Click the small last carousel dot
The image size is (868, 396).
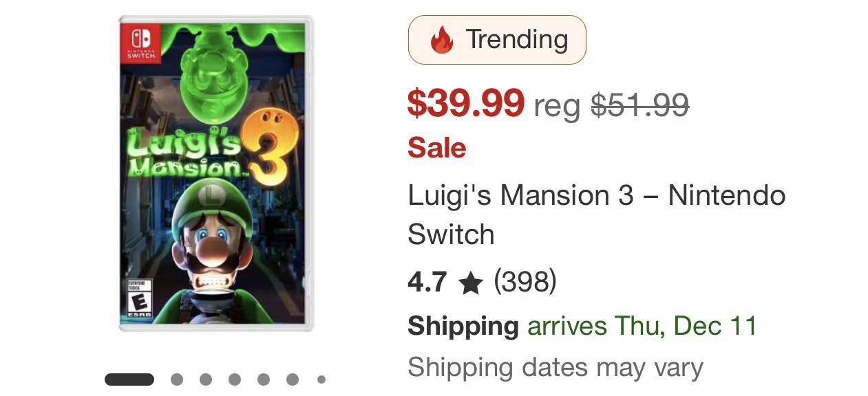(321, 379)
